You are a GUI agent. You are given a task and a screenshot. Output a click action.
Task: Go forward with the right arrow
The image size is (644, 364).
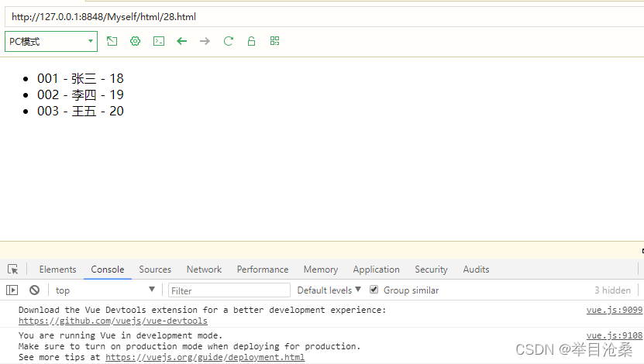205,41
